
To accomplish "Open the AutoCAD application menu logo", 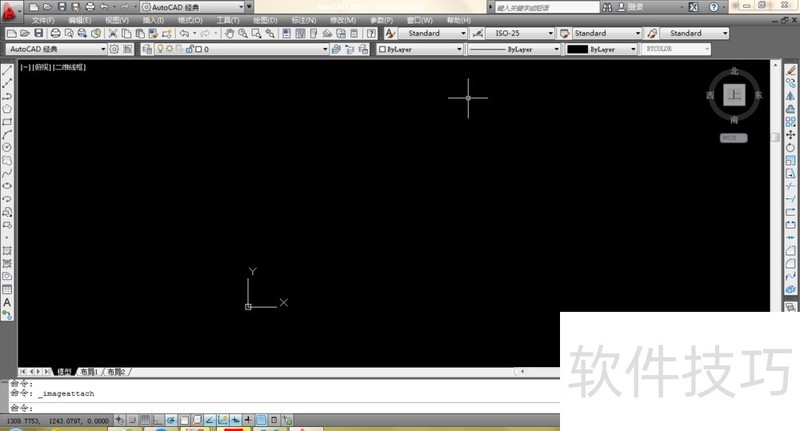I will pos(9,11).
